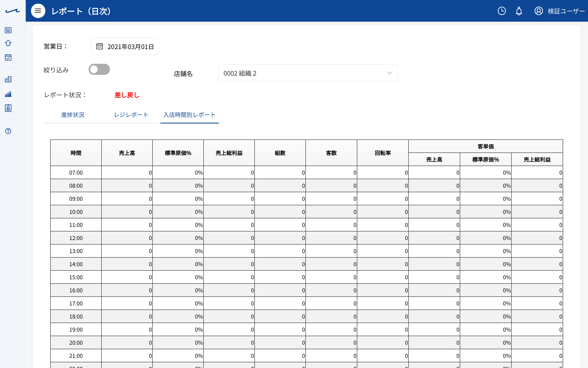Click the 客単価 group header
588x368 pixels.
pos(486,146)
